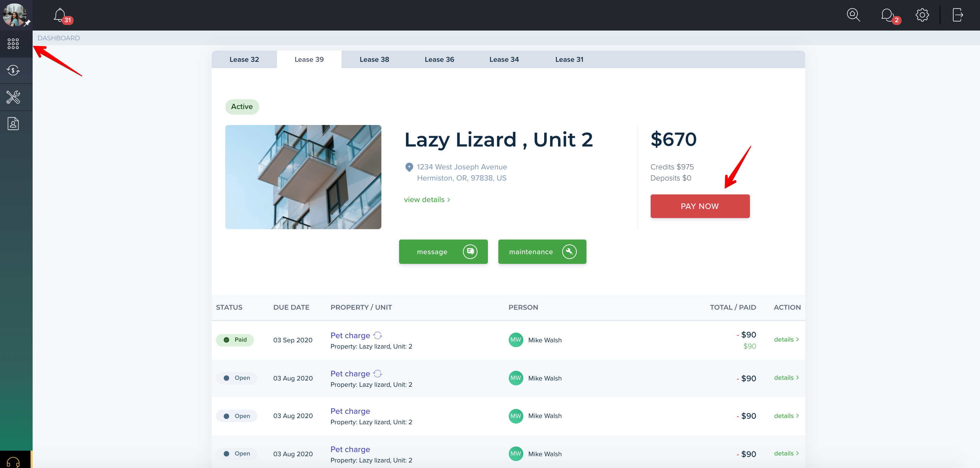Viewport: 980px width, 468px height.
Task: Click the 03 Sep 2020 due date
Action: [x=293, y=340]
